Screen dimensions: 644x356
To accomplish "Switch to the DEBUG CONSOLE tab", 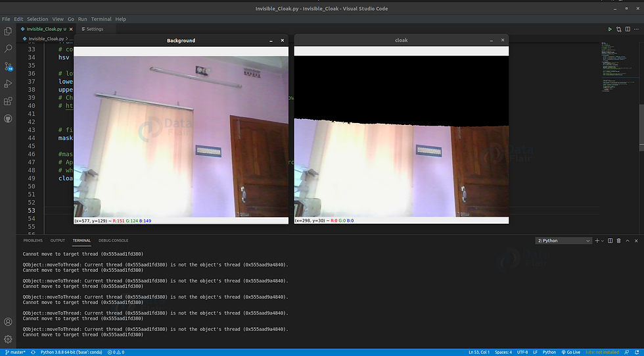I will (113, 240).
